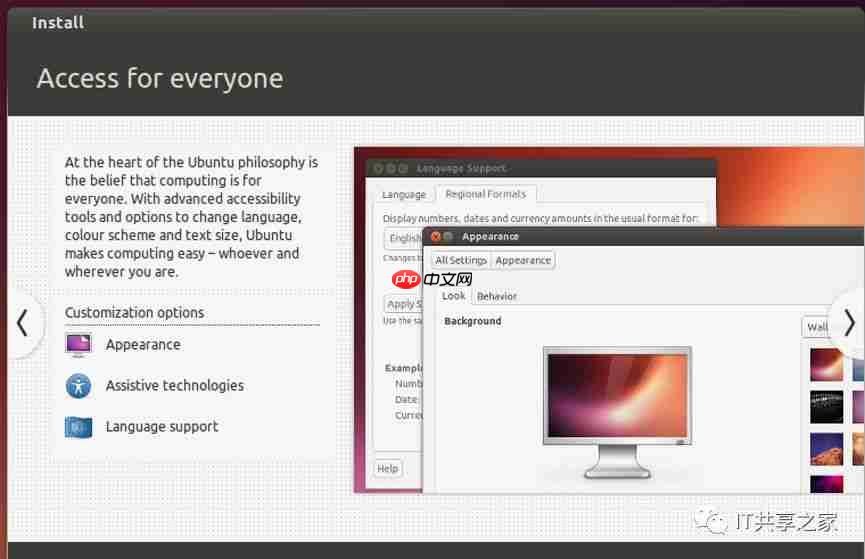
Task: Select the Language support label
Action: (162, 427)
